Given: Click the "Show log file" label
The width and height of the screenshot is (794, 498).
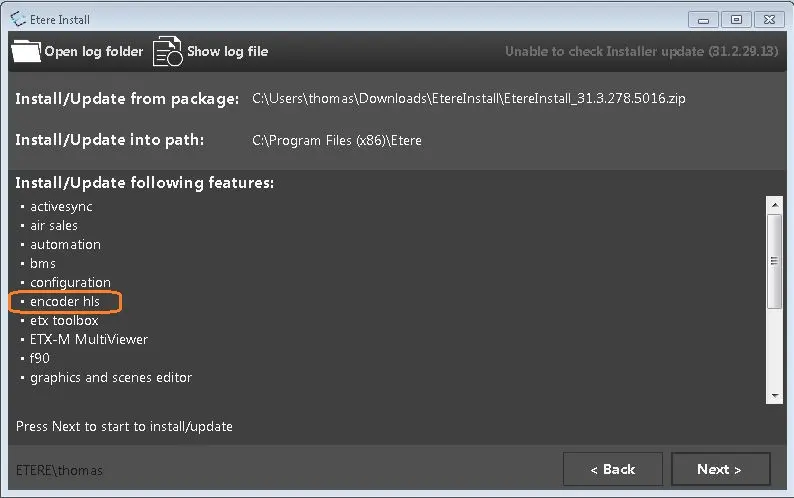Looking at the screenshot, I should pos(227,51).
